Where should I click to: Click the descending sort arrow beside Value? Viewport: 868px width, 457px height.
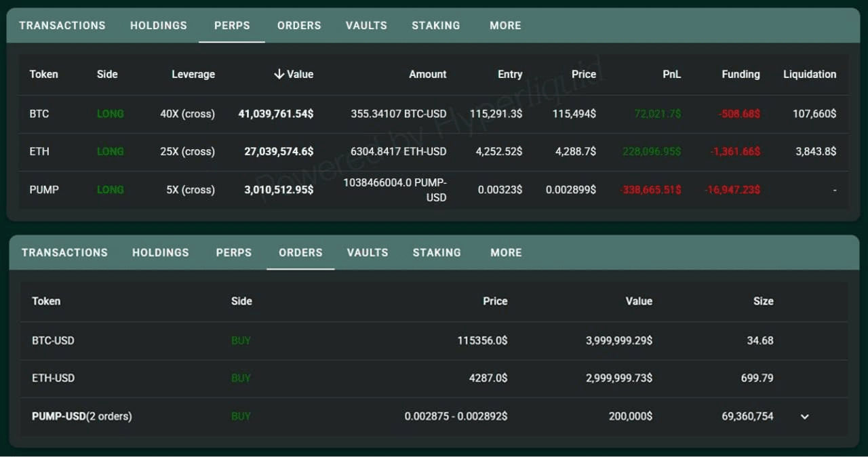click(x=279, y=75)
